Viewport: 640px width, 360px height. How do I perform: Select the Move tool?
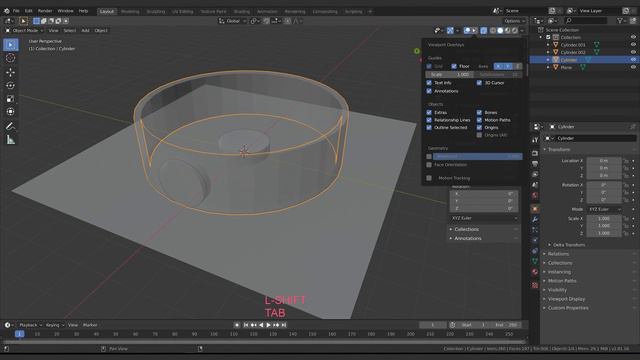[11, 72]
